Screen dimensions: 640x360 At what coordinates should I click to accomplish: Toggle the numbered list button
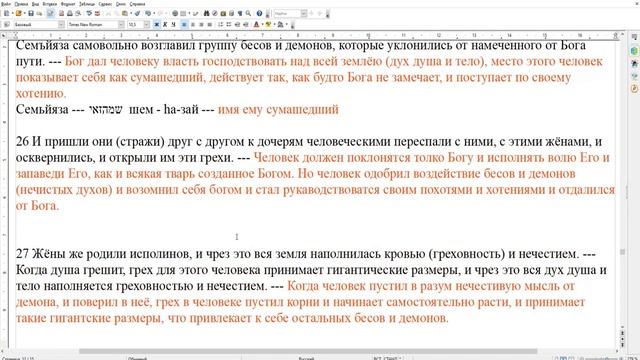pyautogui.click(x=220, y=24)
